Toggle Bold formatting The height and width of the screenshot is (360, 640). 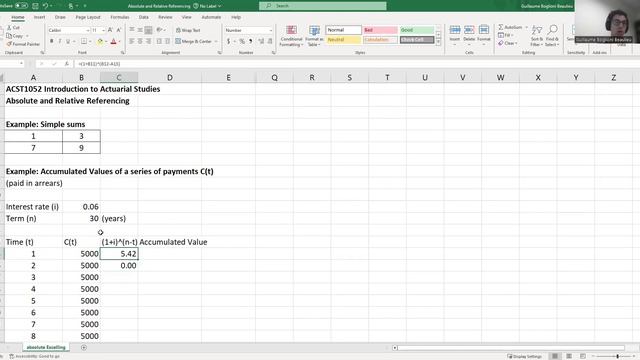(x=51, y=41)
